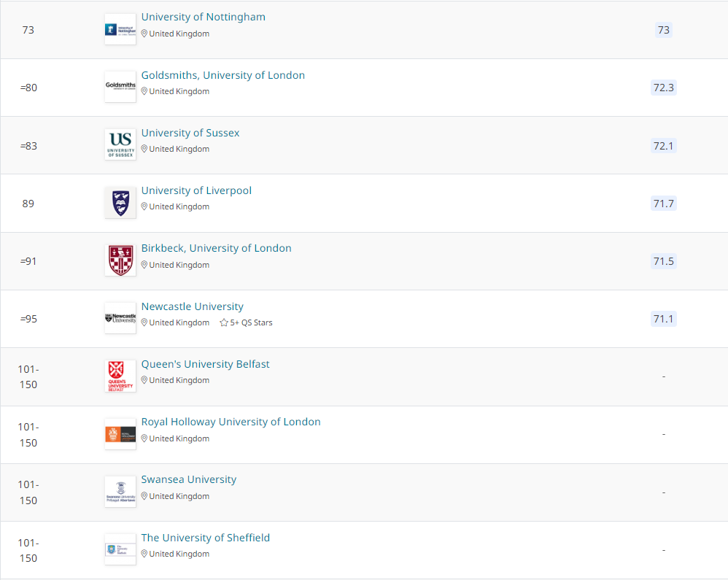
Task: Click the Goldsmiths logo thumbnail
Action: [x=120, y=87]
